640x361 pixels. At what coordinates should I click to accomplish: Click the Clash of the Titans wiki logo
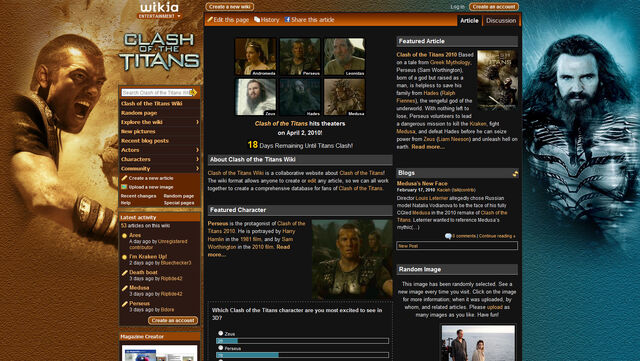click(160, 51)
